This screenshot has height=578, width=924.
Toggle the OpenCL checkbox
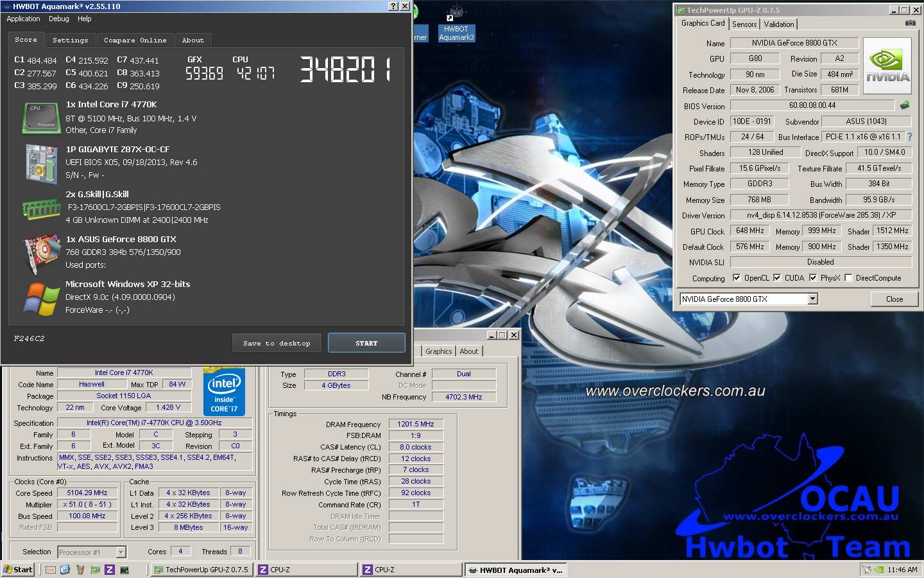(x=736, y=278)
